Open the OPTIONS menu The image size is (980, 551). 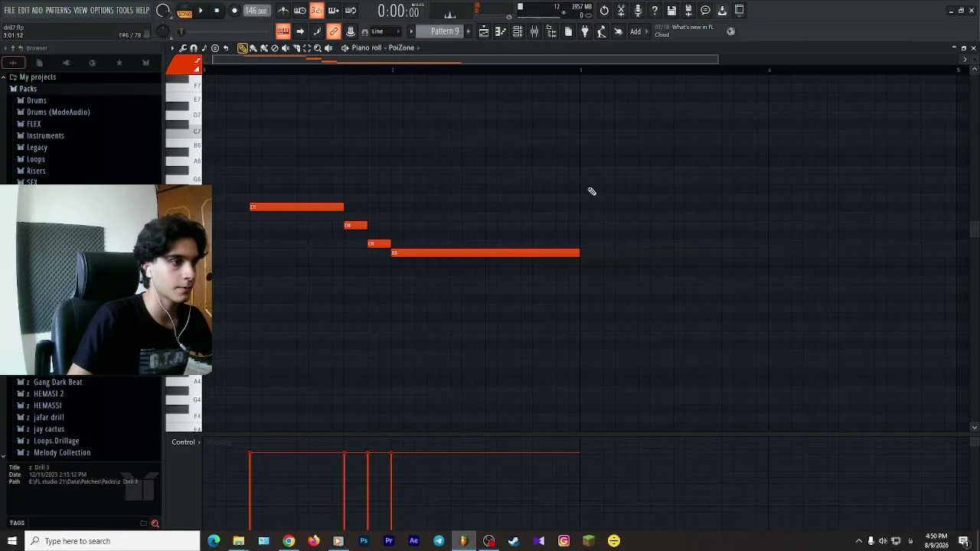click(102, 11)
